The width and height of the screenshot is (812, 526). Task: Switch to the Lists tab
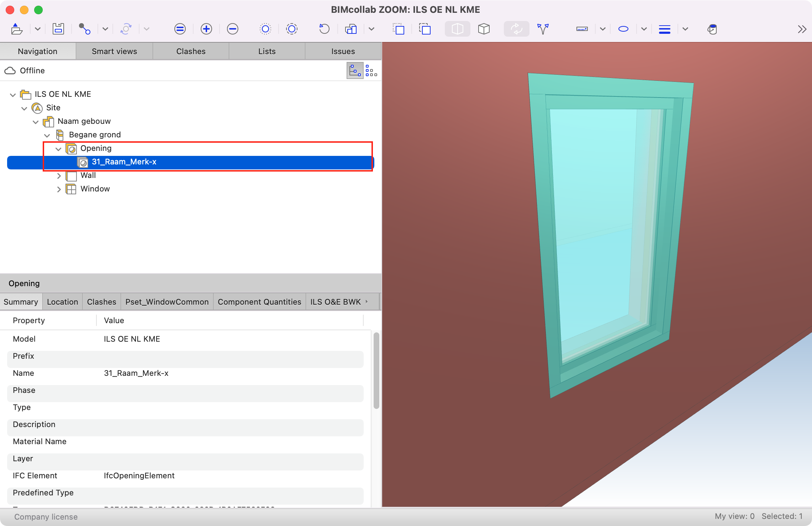[x=267, y=51]
